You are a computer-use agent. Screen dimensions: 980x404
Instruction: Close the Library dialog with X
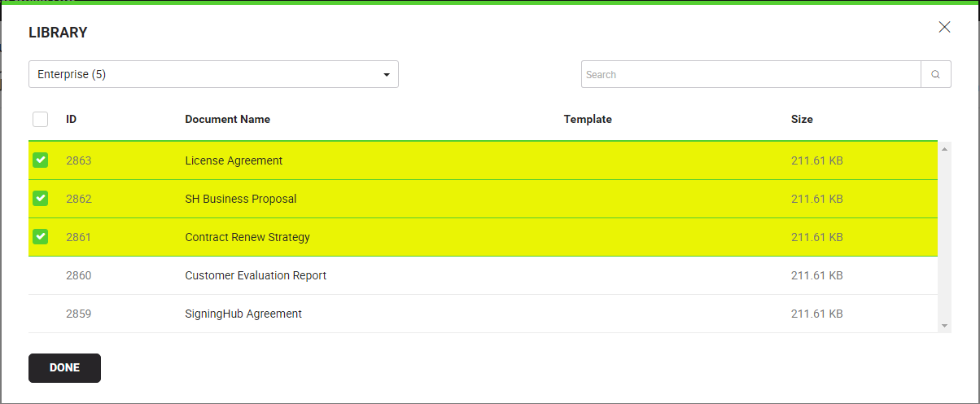(x=944, y=27)
